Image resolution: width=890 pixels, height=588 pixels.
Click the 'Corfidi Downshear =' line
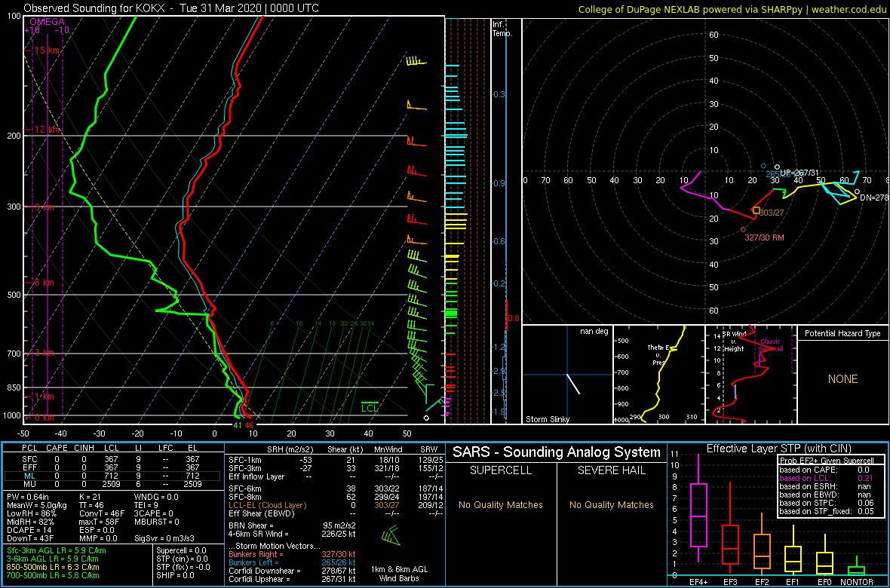coord(293,571)
